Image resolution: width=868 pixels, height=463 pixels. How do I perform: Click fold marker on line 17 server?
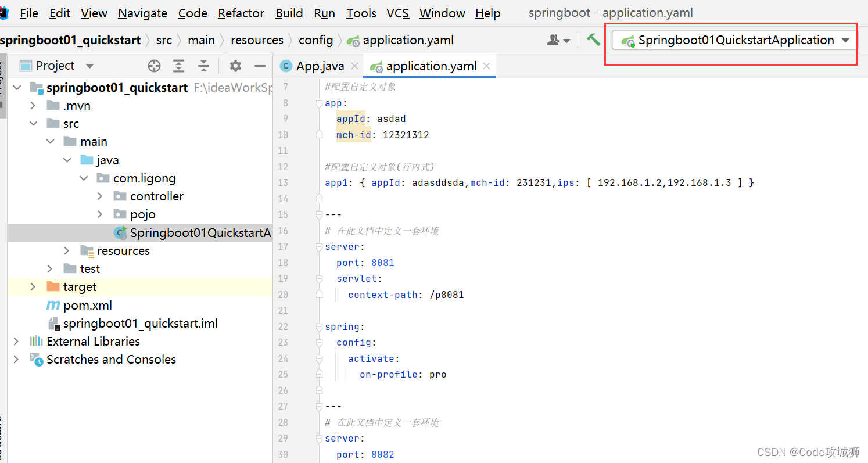pyautogui.click(x=319, y=247)
